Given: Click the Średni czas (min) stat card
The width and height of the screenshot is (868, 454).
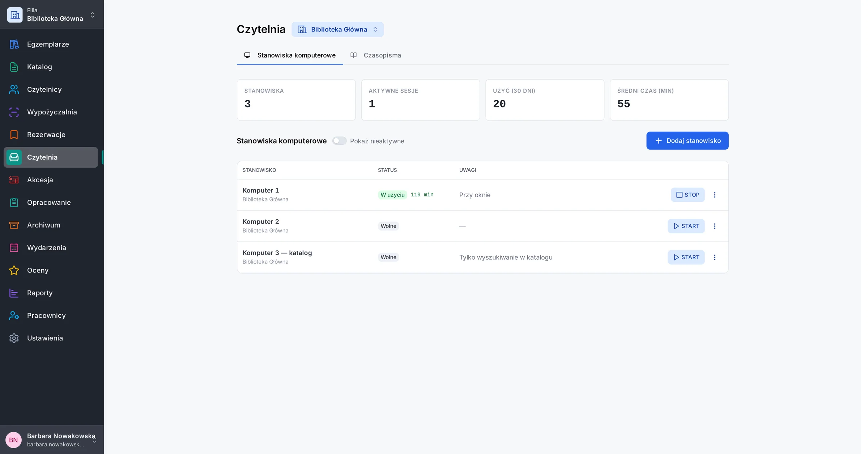Looking at the screenshot, I should coord(669,100).
